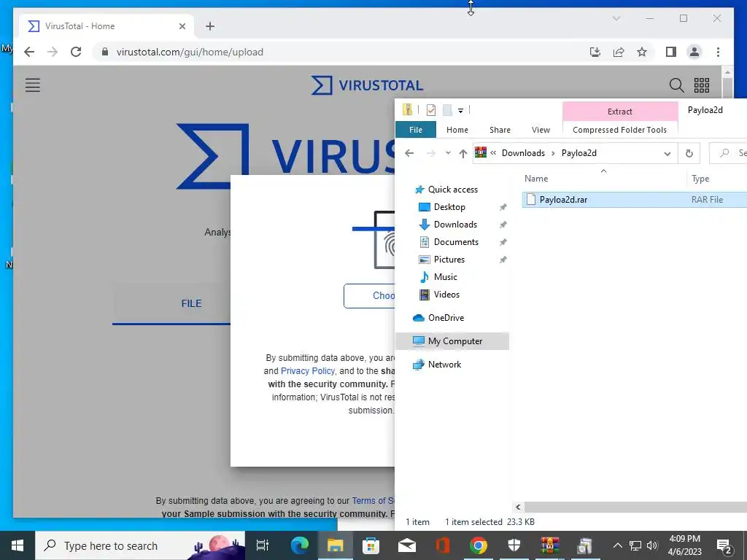
Task: Click Payloa2d in the Explorer breadcrumb
Action: point(578,153)
